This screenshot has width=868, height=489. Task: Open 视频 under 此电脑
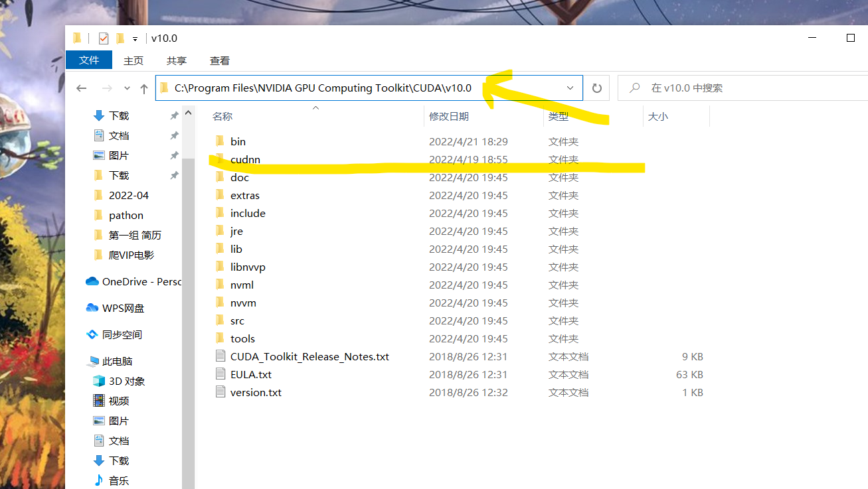pyautogui.click(x=111, y=401)
